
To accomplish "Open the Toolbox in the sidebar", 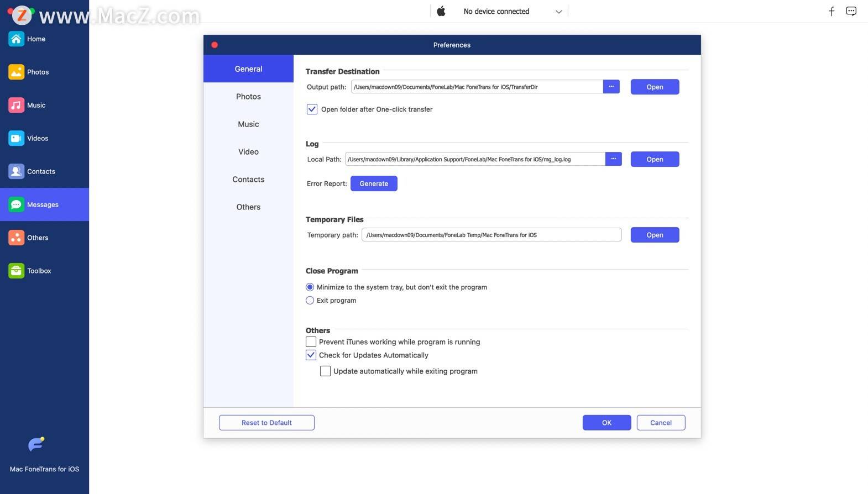I will 44,271.
